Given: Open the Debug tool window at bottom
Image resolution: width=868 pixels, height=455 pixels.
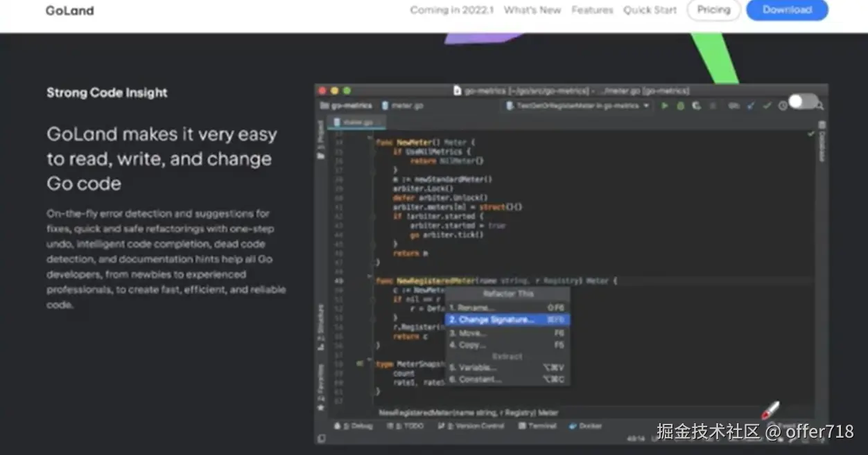Looking at the screenshot, I should coord(354,426).
